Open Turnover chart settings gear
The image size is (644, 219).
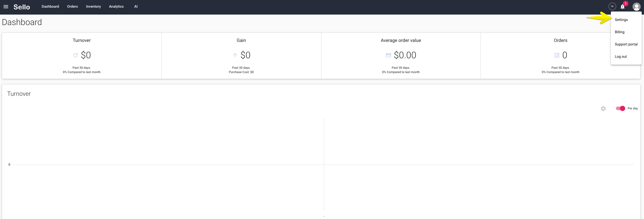click(x=603, y=109)
